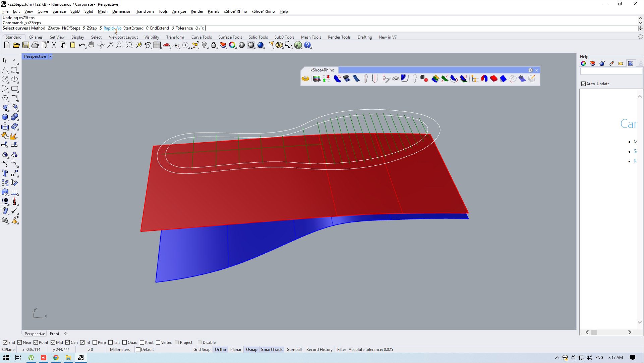Click the Options gear icon in toolbar
Screen dimensions: 644x363
click(279, 45)
